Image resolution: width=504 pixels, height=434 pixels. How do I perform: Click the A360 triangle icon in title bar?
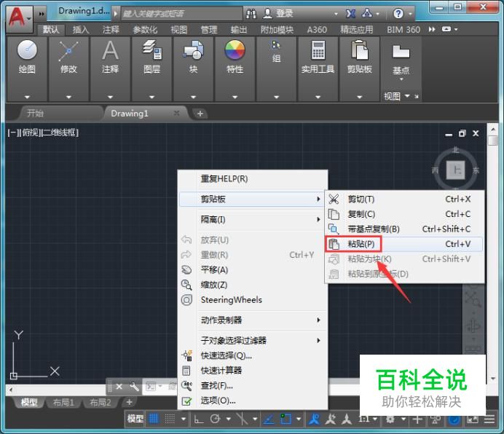pos(367,13)
